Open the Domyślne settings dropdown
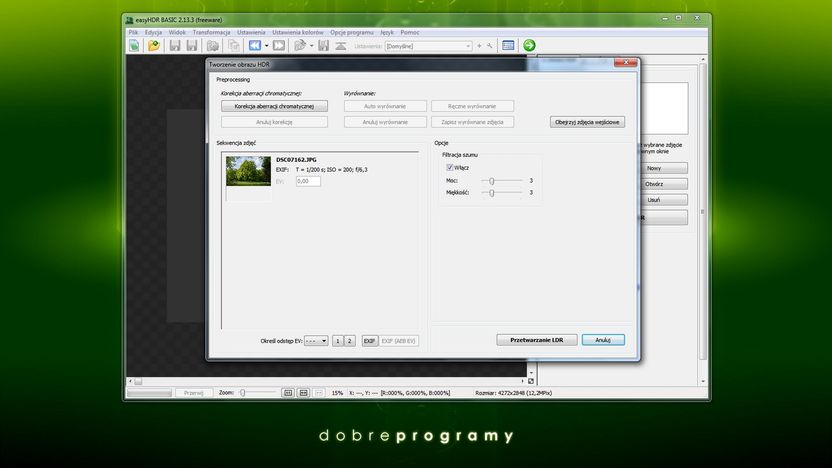 click(428, 46)
